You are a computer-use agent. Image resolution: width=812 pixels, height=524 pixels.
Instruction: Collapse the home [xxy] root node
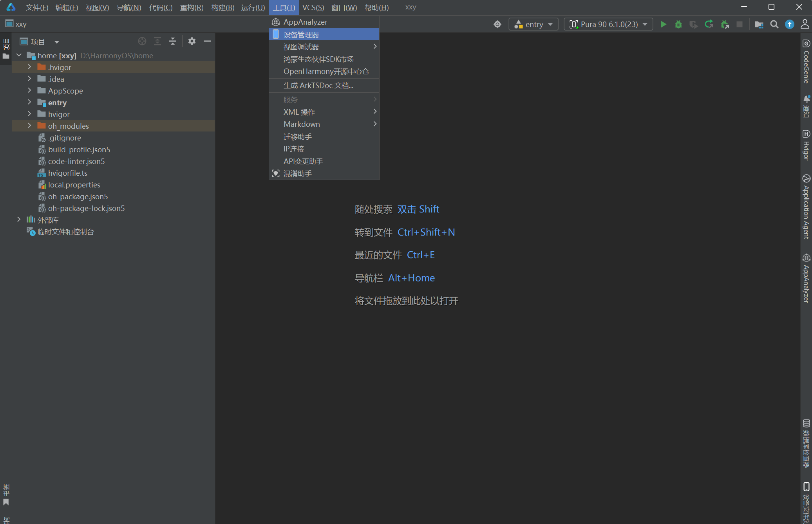pos(19,56)
